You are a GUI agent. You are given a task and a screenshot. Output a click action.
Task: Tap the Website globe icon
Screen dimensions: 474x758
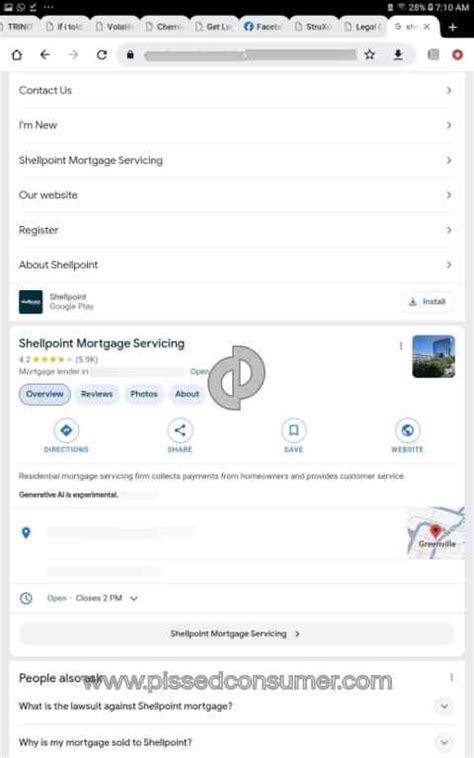tap(407, 430)
